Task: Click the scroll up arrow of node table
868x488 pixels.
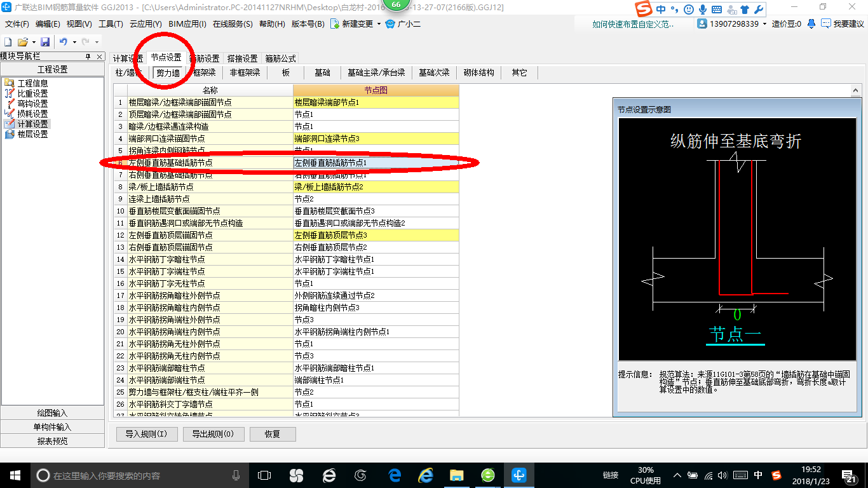Action: (855, 91)
